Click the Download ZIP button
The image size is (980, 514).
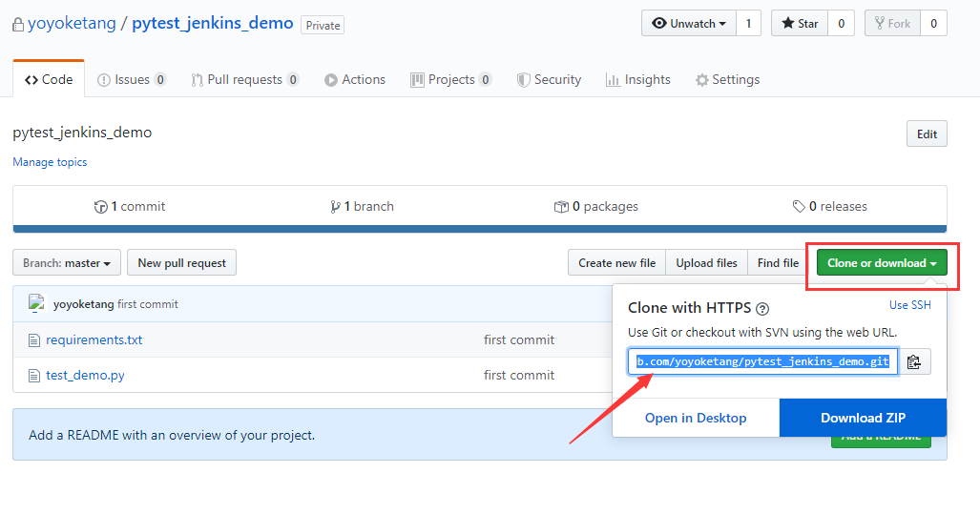(863, 418)
